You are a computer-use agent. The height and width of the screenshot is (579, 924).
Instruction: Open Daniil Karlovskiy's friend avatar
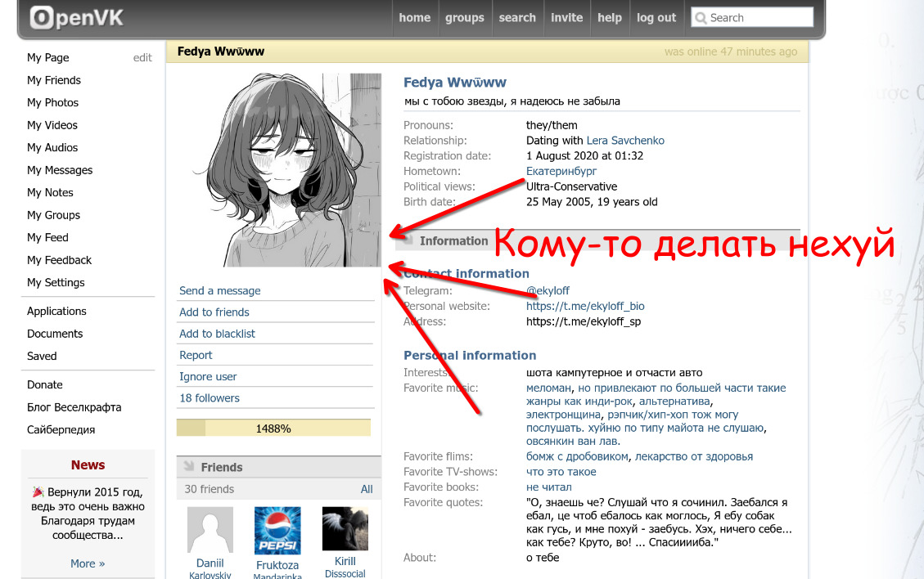click(210, 529)
